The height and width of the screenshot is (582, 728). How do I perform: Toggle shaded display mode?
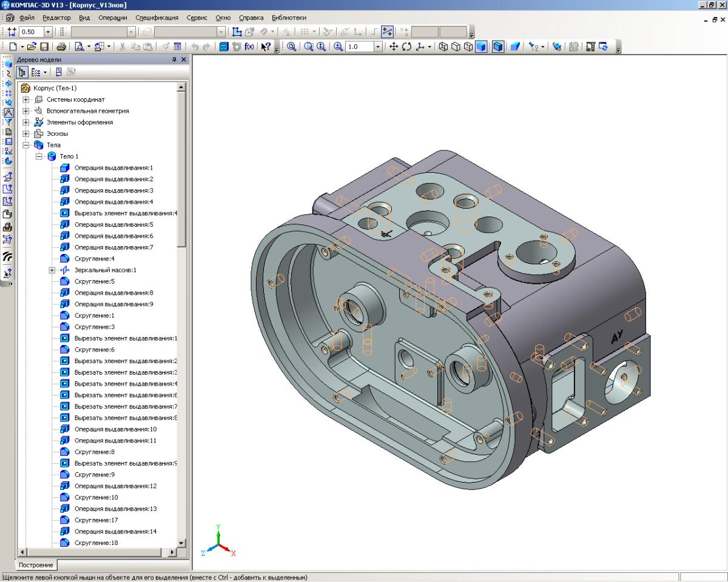(x=480, y=46)
